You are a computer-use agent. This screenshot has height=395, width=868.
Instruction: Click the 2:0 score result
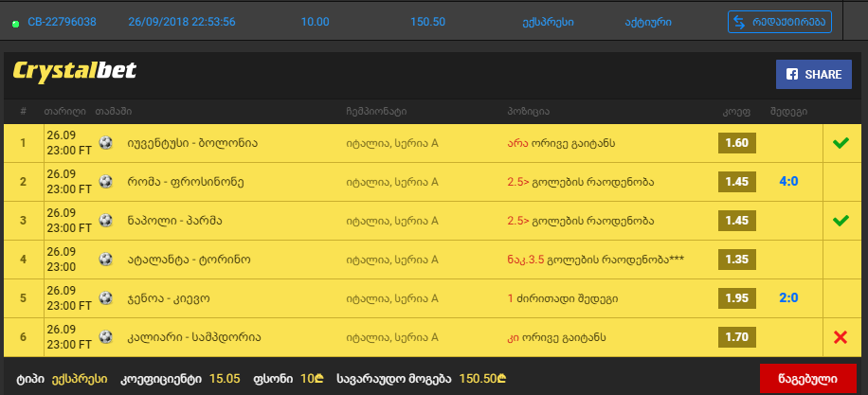788,298
